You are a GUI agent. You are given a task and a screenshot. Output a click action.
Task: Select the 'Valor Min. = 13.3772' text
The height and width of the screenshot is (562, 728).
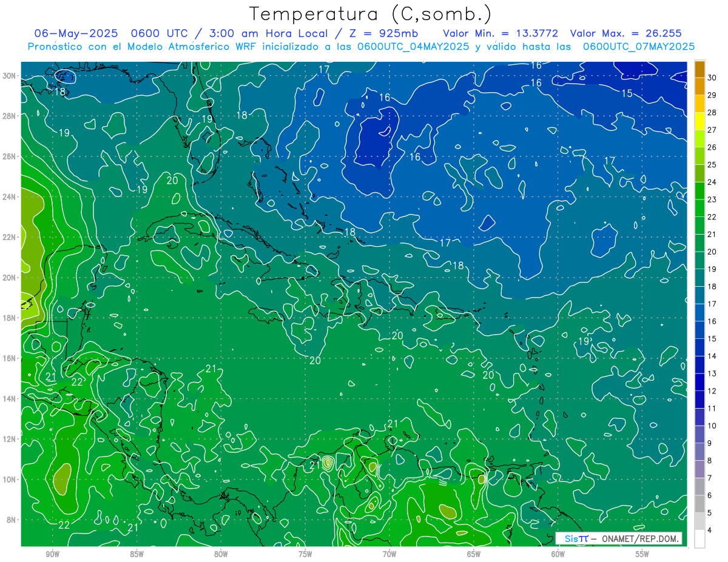tap(500, 33)
